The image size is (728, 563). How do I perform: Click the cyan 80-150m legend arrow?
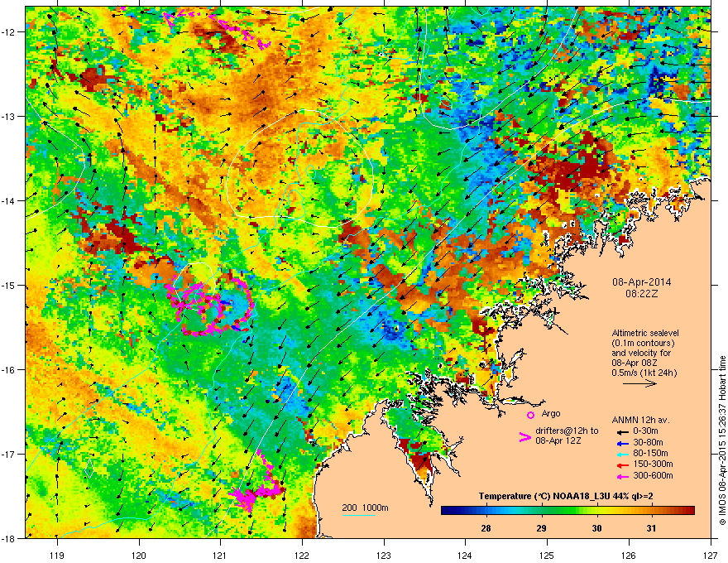621,454
